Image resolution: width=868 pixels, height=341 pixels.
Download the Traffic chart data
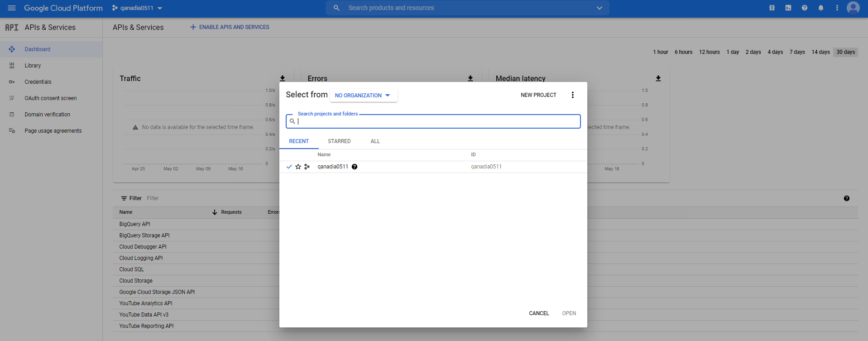[283, 78]
